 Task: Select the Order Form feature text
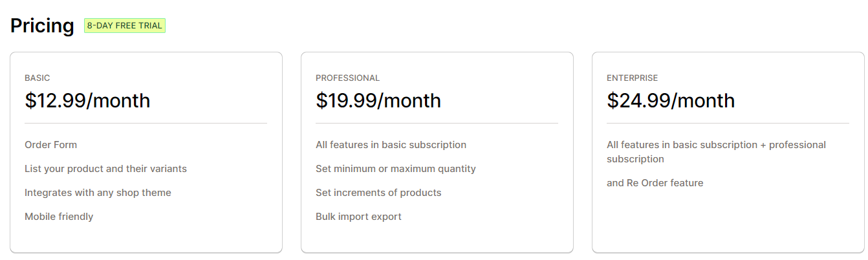[50, 145]
